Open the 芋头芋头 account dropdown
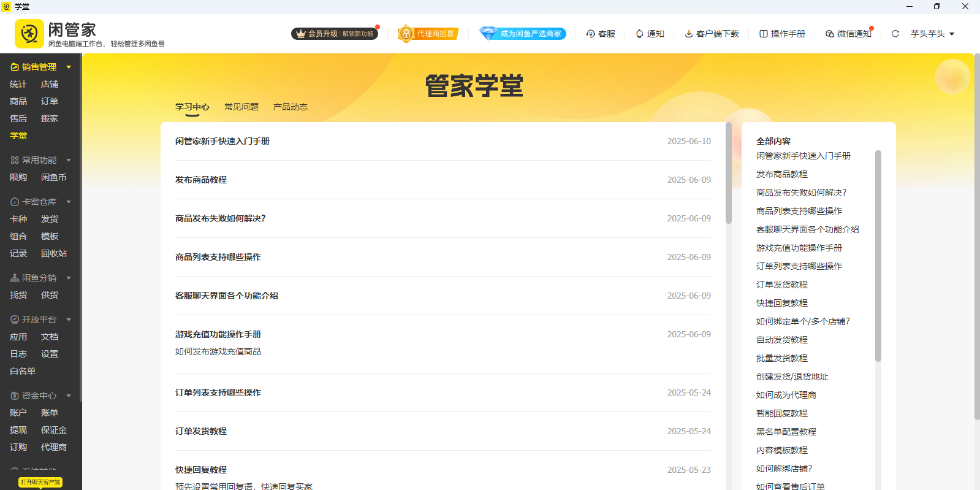The image size is (980, 490). coord(933,34)
